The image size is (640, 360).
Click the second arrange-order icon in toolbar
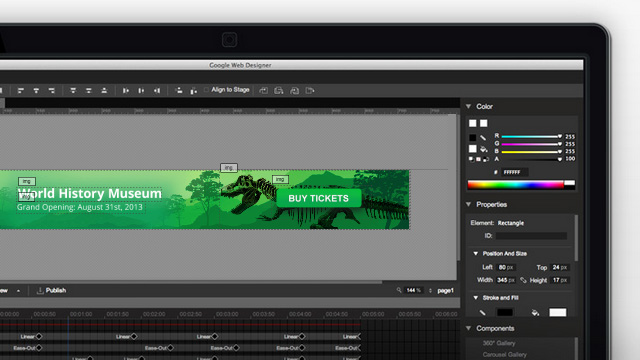[279, 91]
